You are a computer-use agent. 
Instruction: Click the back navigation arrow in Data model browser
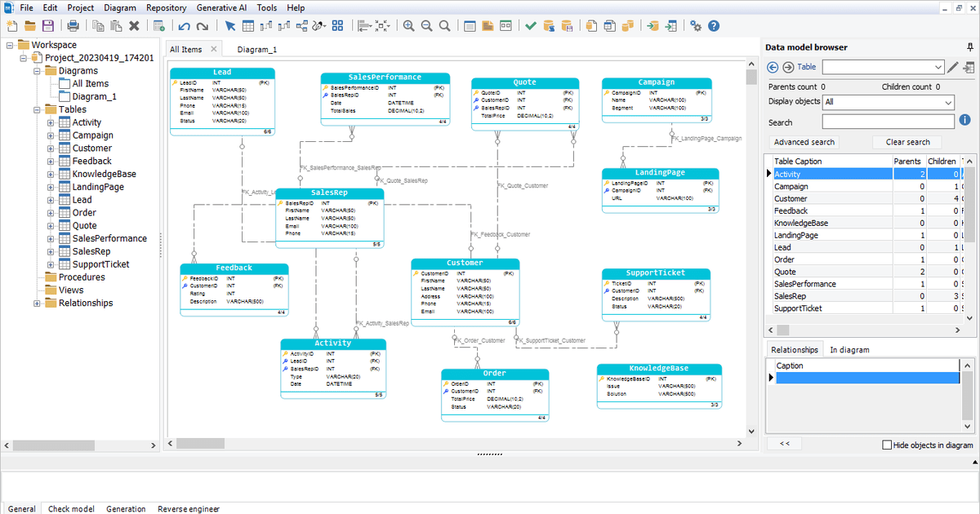tap(772, 67)
